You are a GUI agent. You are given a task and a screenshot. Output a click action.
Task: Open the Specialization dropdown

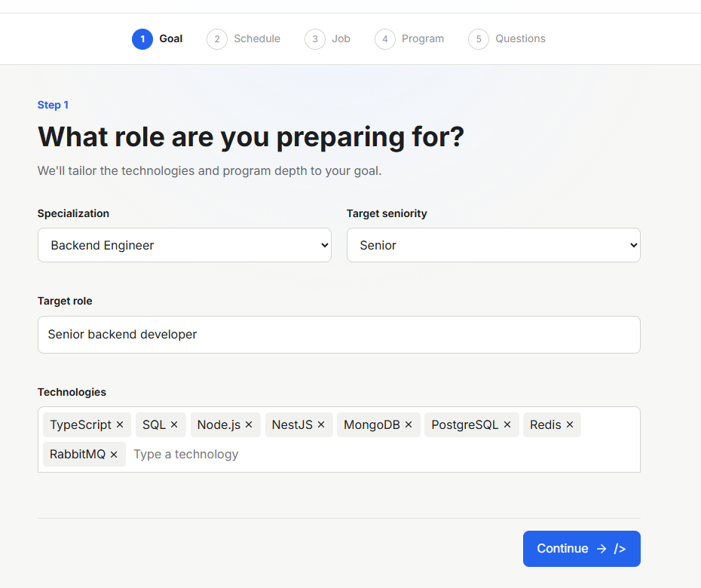click(x=185, y=245)
